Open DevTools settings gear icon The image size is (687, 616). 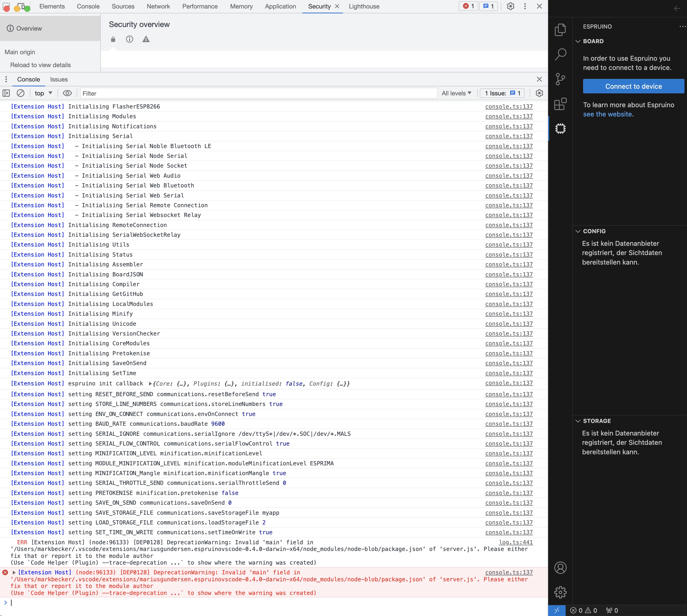point(510,6)
